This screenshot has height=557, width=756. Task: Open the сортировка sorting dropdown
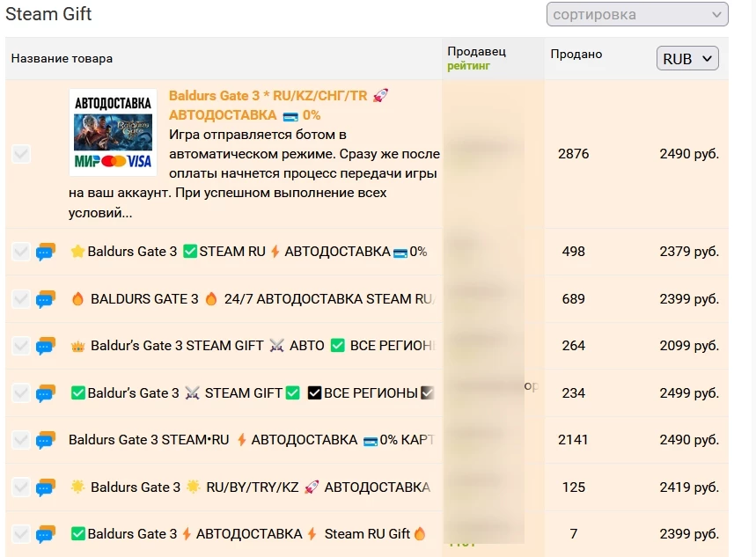coord(637,15)
